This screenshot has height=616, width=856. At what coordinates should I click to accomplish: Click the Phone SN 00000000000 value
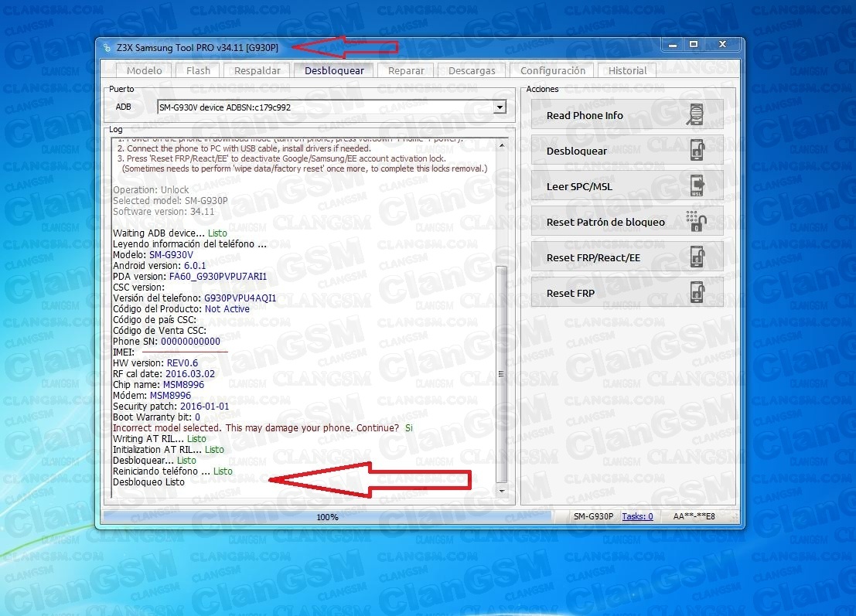pyautogui.click(x=190, y=341)
